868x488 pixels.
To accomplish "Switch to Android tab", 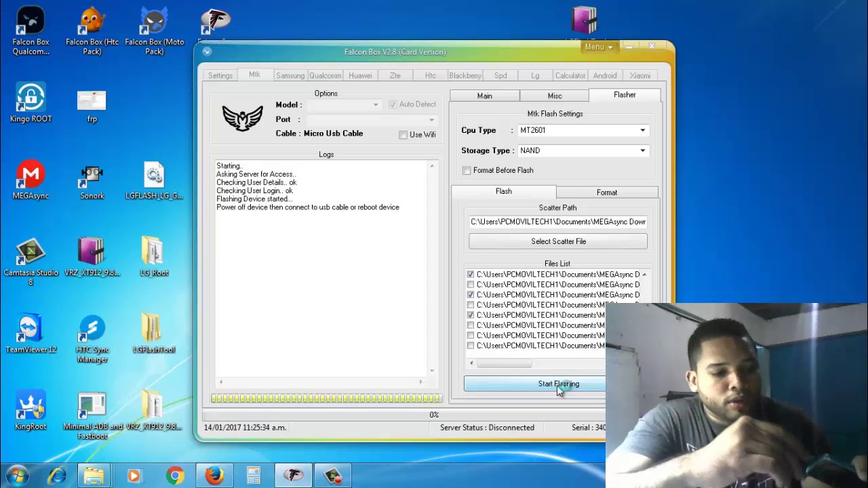I will (605, 75).
